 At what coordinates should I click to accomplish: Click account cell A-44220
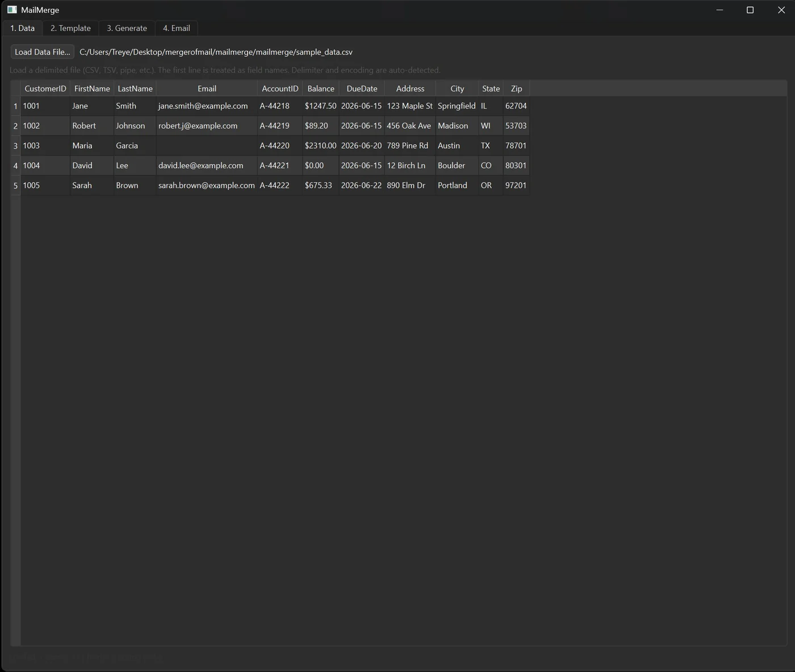pos(280,145)
